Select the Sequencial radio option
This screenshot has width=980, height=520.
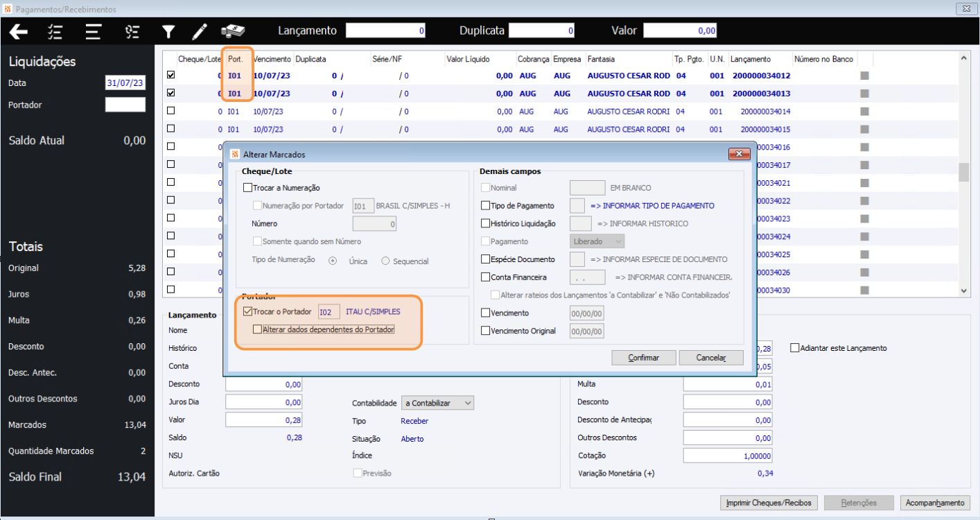pyautogui.click(x=386, y=261)
